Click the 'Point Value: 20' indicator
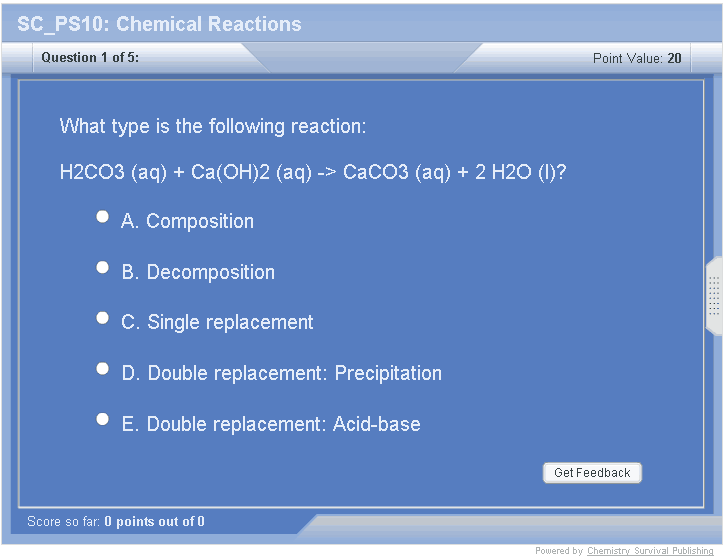Viewport: 724px width, 557px height. [637, 58]
